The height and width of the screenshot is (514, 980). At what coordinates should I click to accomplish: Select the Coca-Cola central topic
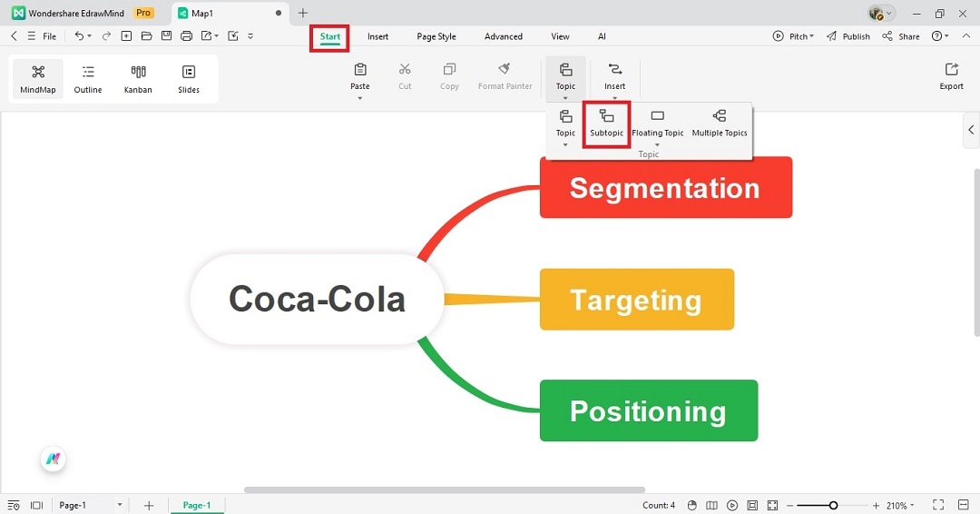317,299
